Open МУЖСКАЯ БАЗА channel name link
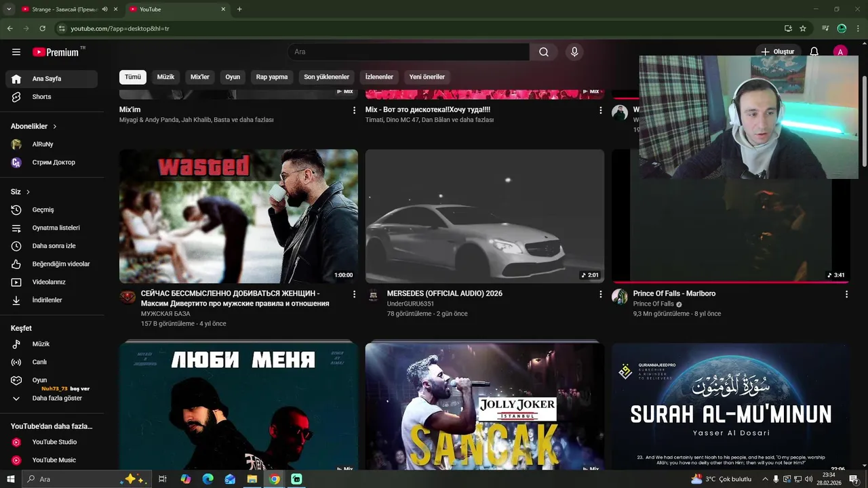 point(165,314)
